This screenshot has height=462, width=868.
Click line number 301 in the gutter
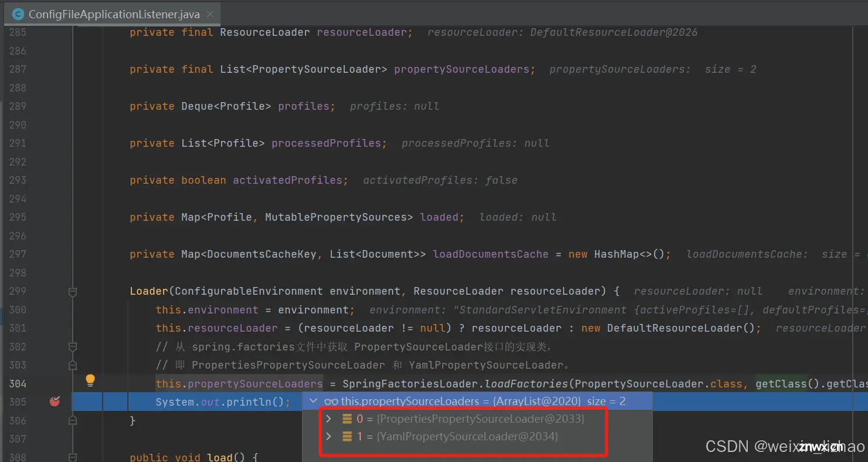tap(18, 328)
